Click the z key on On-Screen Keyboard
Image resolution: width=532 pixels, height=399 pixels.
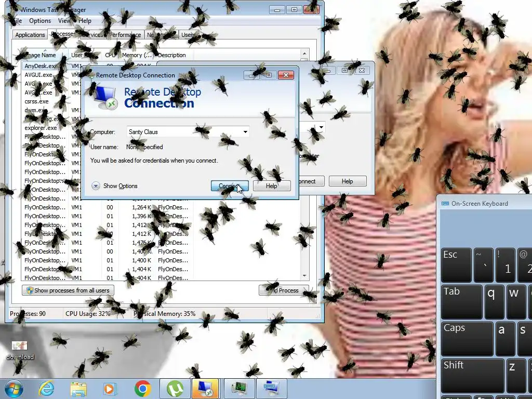pyautogui.click(x=516, y=375)
